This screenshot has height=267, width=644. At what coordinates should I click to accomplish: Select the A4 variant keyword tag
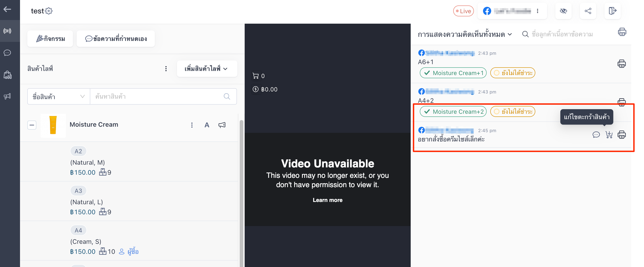pos(78,230)
